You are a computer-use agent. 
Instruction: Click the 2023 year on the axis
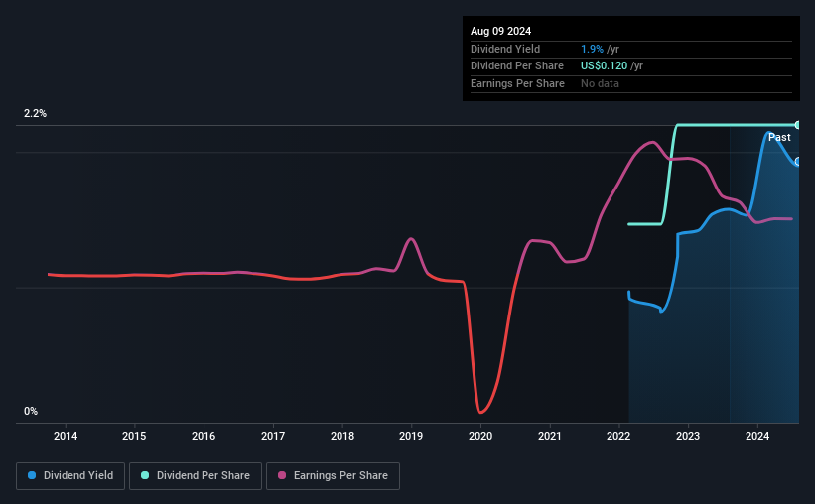click(688, 436)
